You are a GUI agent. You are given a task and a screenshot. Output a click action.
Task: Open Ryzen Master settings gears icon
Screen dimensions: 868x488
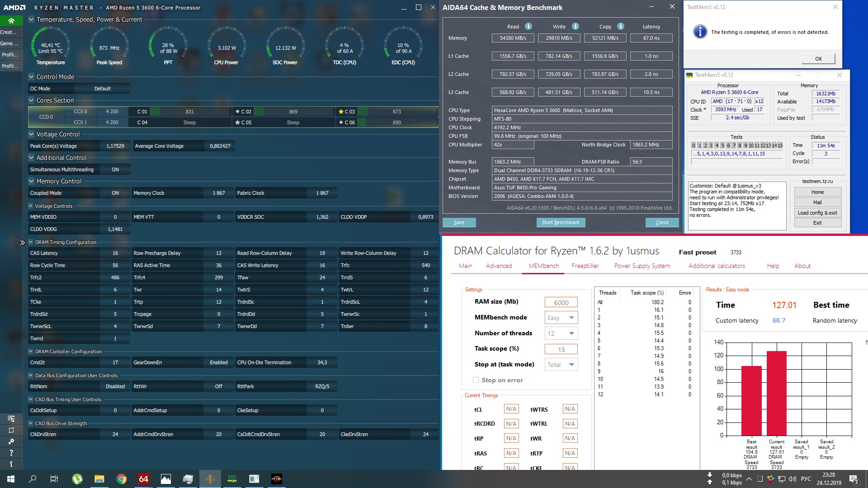(11, 441)
